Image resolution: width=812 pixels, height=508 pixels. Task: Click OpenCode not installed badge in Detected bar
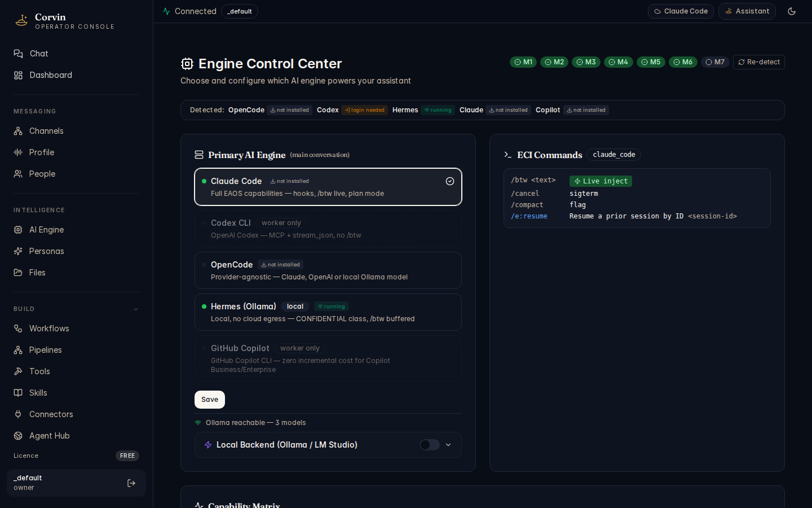290,110
